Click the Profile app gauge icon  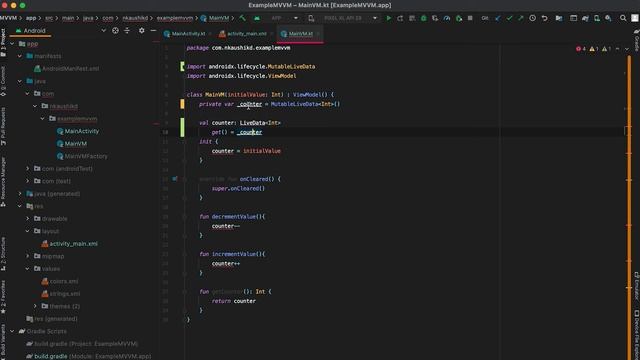coord(447,18)
